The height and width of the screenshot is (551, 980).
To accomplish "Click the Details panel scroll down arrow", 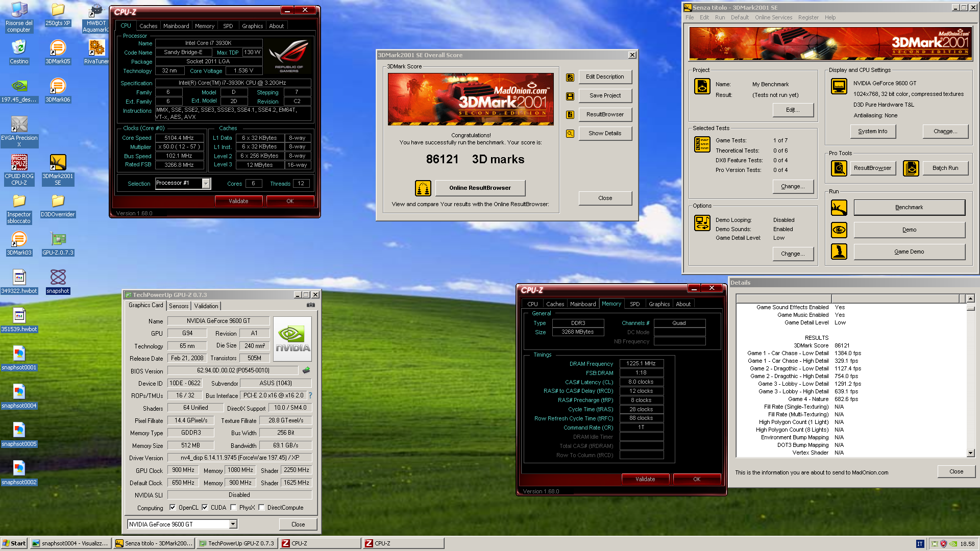I will pyautogui.click(x=970, y=453).
